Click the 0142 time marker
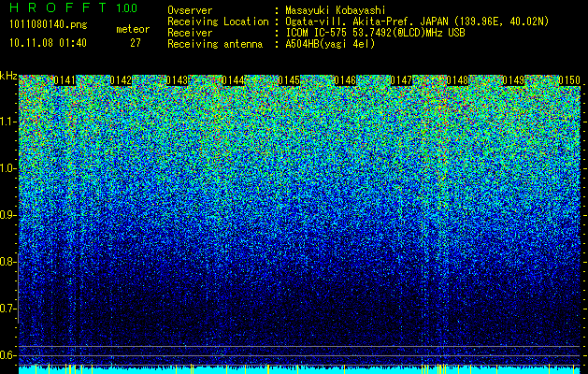588x374 pixels. [121, 80]
